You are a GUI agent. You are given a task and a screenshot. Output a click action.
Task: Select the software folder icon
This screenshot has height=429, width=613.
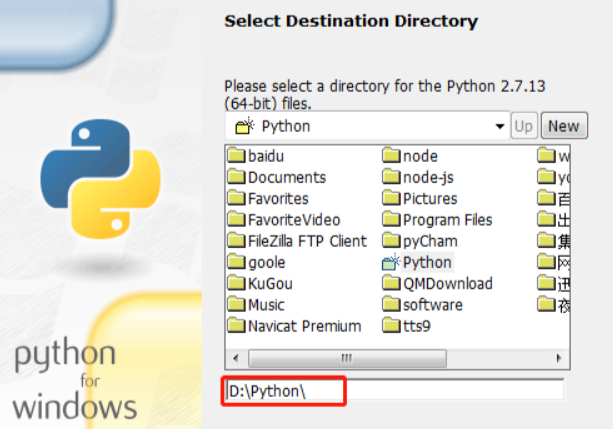pyautogui.click(x=391, y=303)
